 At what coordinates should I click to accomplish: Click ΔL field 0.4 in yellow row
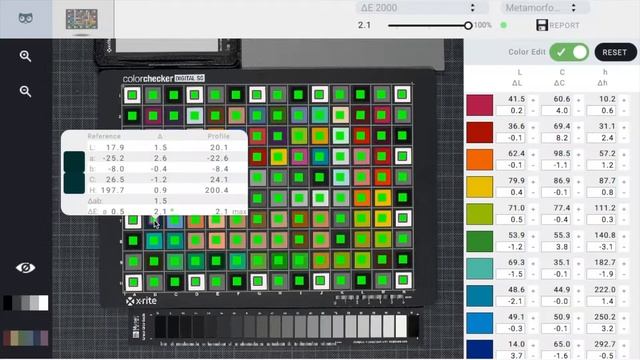coord(511,192)
